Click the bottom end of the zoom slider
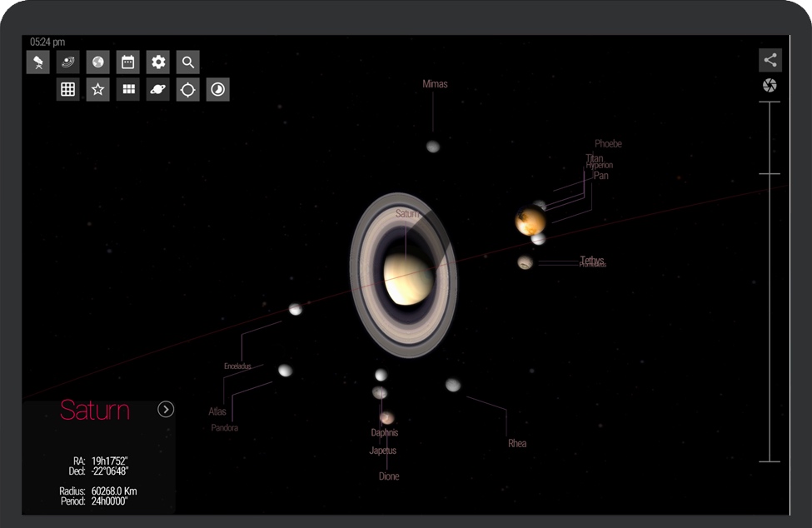The height and width of the screenshot is (528, 812). (770, 461)
